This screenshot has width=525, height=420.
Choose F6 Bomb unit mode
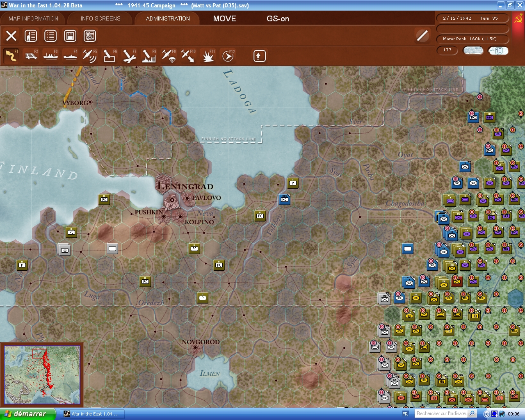(x=110, y=56)
